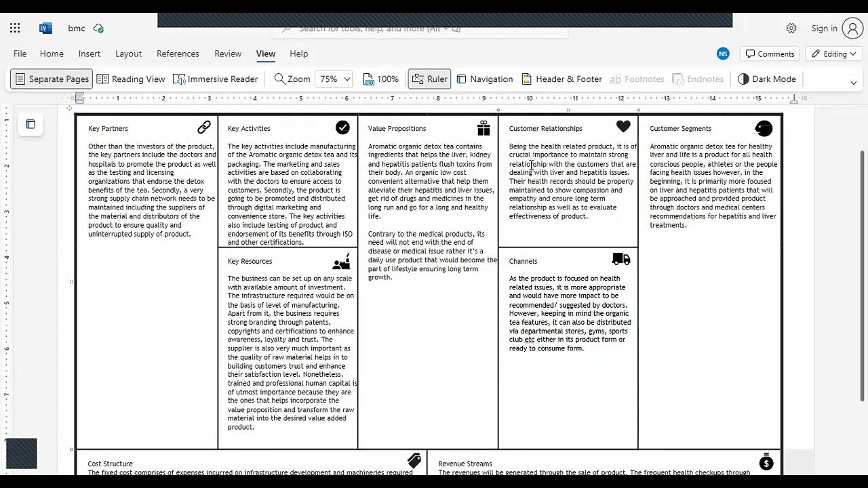Click the Key Activities heading text
The width and height of the screenshot is (868, 488).
[x=249, y=128]
